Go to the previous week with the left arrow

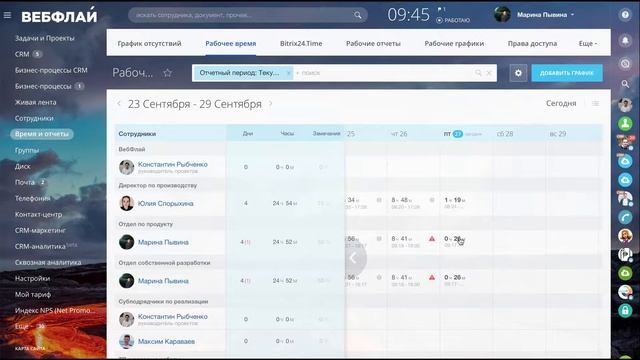(x=119, y=104)
